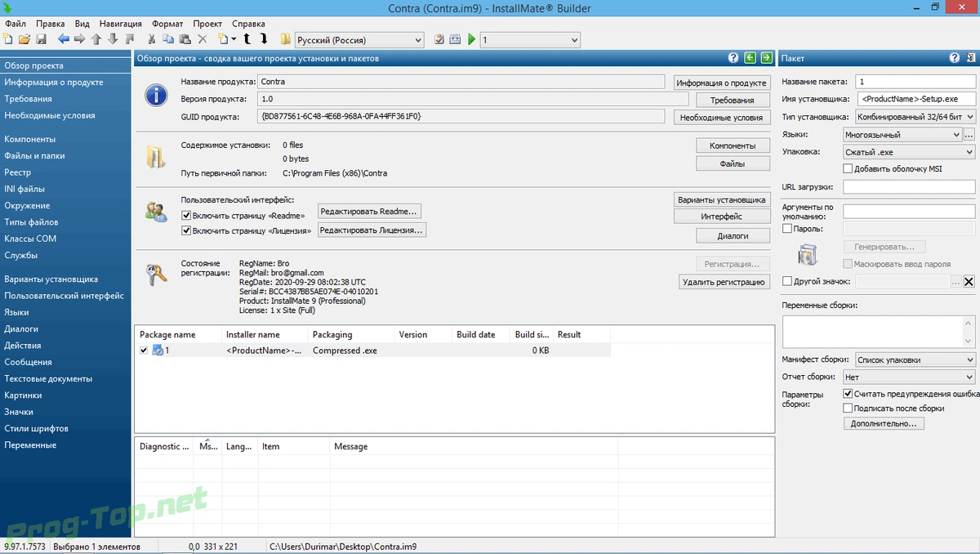
Task: Open «Тип установщика» dropdown
Action: tap(915, 117)
